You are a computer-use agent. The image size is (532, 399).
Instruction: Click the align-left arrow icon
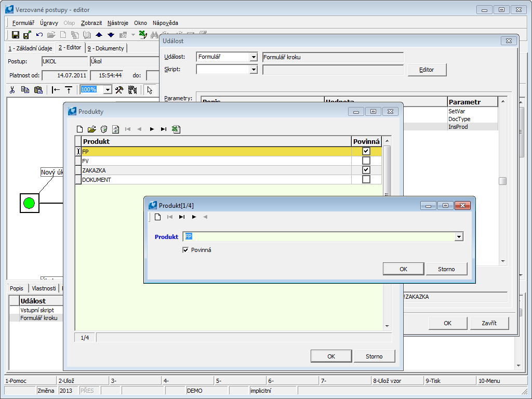(x=56, y=90)
